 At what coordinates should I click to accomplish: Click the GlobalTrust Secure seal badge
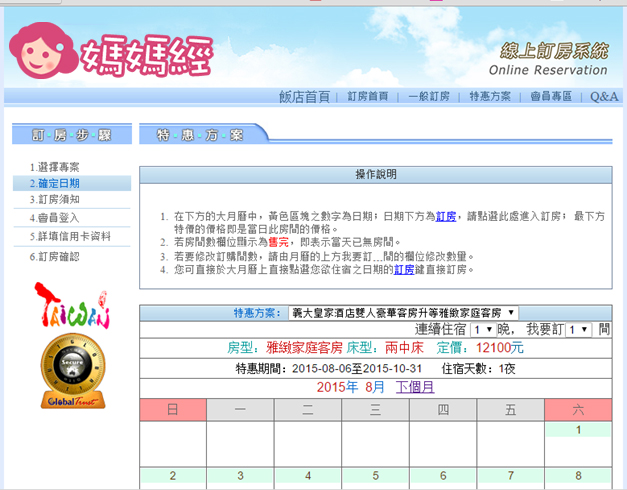73,371
